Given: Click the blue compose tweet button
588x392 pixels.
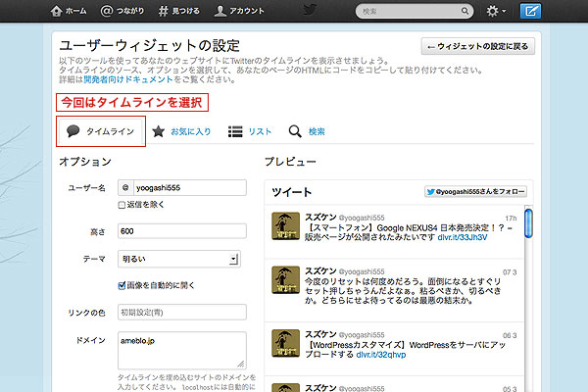Looking at the screenshot, I should click(x=530, y=11).
